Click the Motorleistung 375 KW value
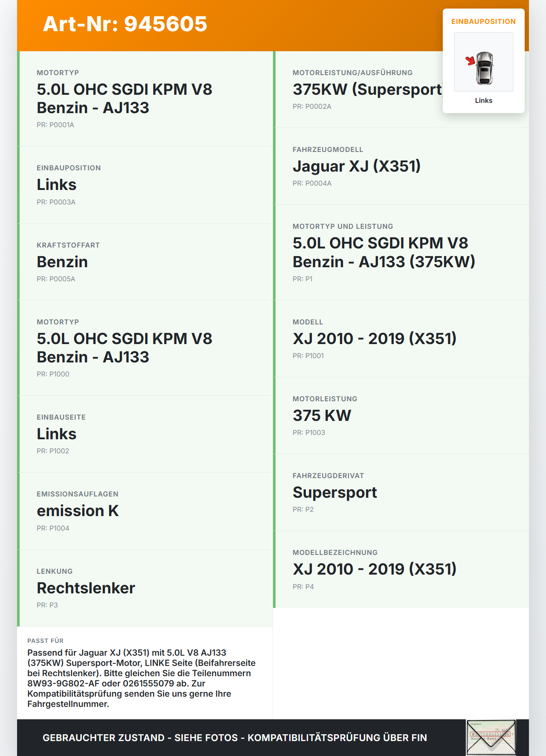The height and width of the screenshot is (756, 546). click(x=322, y=415)
